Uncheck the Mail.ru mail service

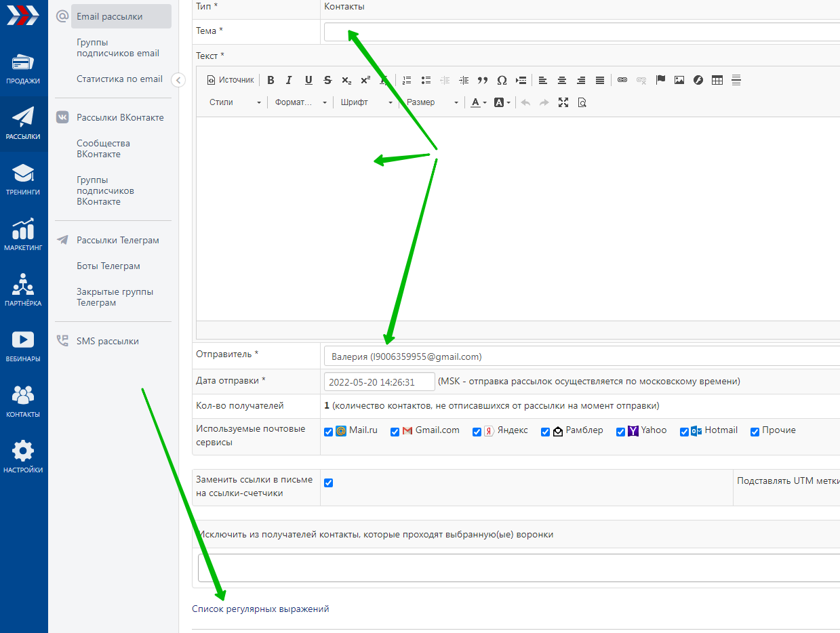point(329,432)
